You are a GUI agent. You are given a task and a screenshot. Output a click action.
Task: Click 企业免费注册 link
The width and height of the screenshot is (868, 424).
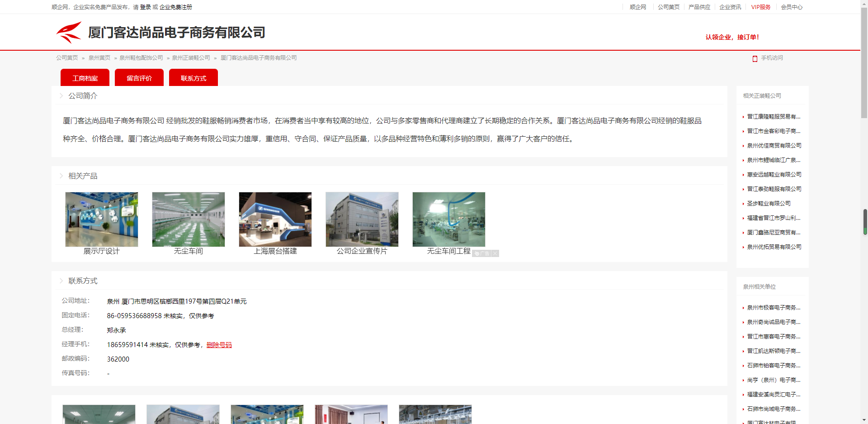[x=176, y=7]
